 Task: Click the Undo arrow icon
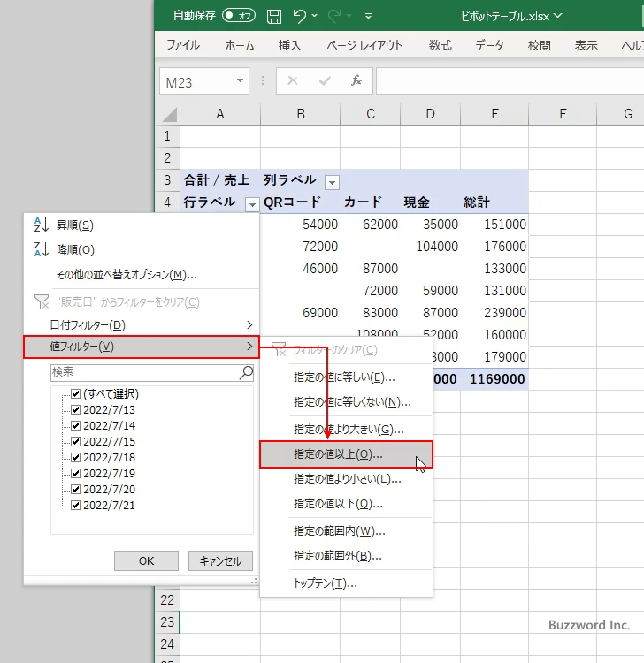click(x=300, y=16)
